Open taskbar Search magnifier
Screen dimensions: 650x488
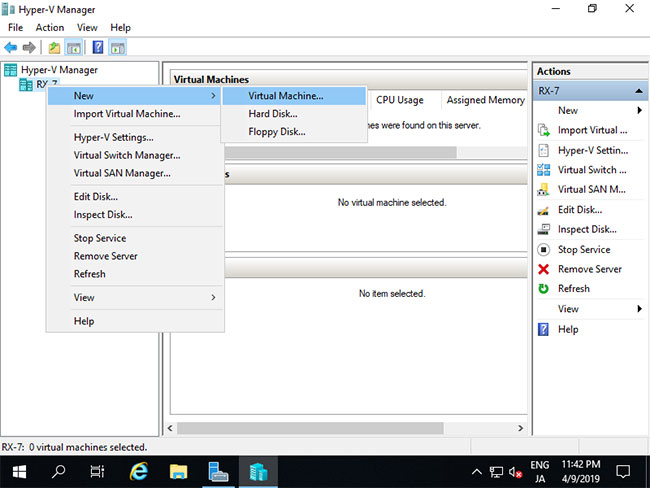[58, 472]
